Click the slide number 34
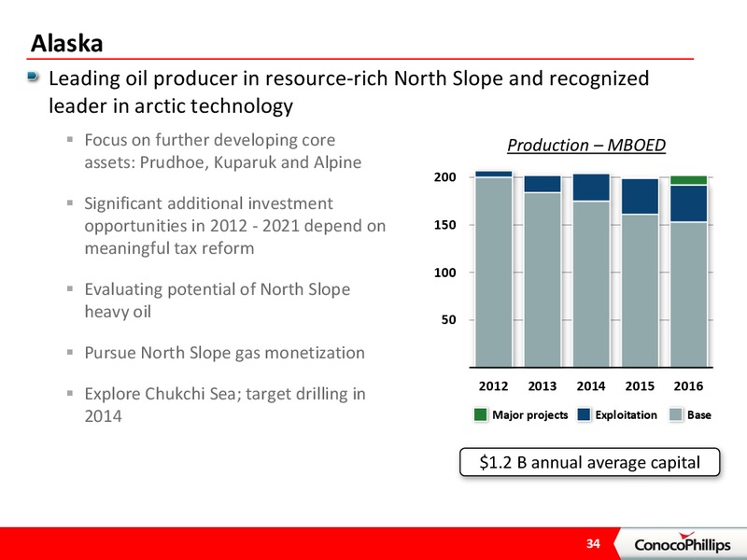This screenshot has width=747, height=560. click(x=593, y=544)
